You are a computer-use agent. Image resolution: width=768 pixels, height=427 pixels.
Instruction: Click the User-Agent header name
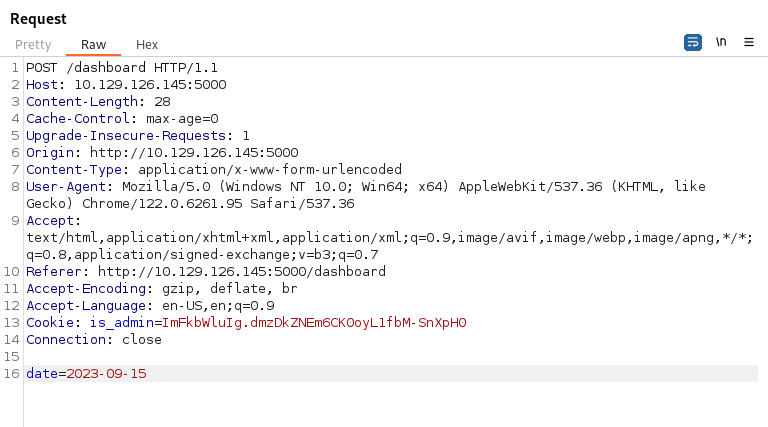66,187
